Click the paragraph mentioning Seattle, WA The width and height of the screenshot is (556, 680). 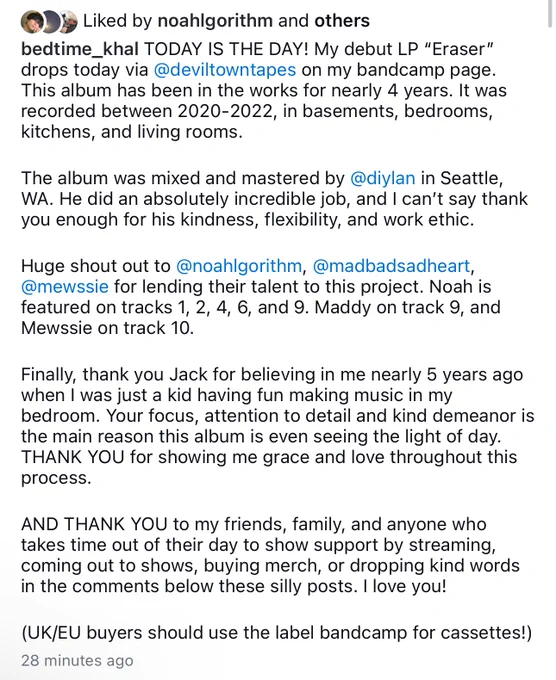[274, 199]
